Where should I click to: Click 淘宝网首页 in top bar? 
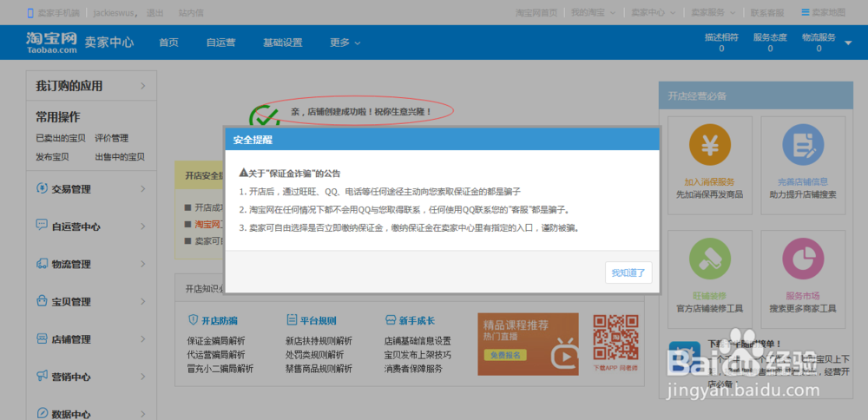[536, 12]
